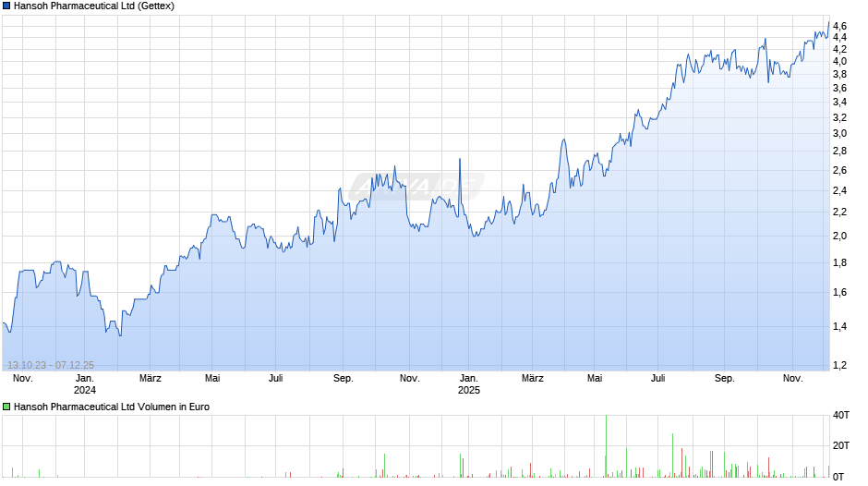The image size is (868, 486).
Task: Click the '4,4' price axis label
Action: (x=839, y=38)
